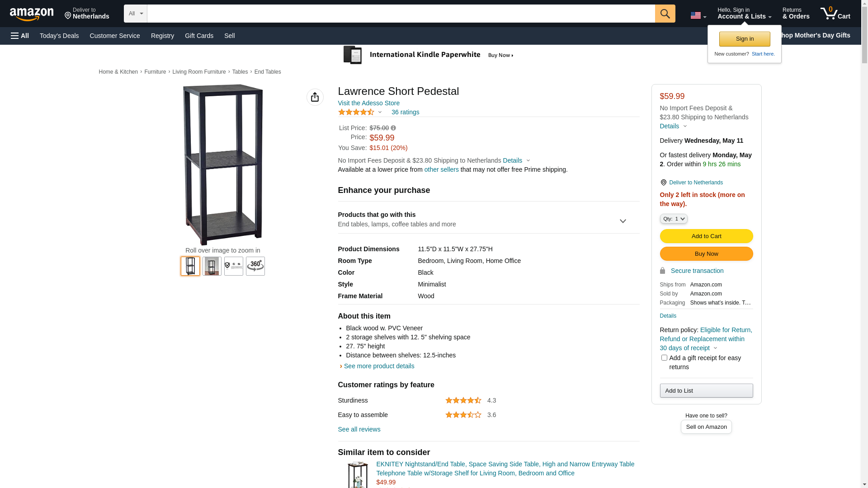Click the Amazon logo
This screenshot has height=488, width=868.
tap(32, 14)
